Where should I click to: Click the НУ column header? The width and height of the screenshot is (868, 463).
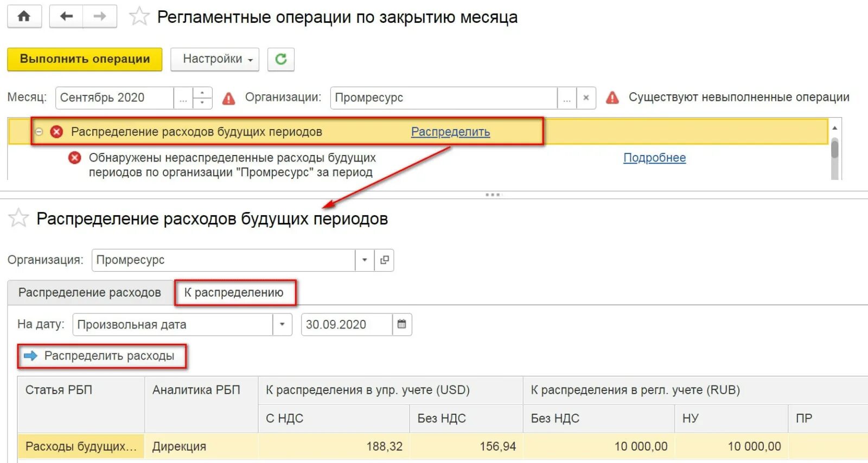(x=731, y=419)
